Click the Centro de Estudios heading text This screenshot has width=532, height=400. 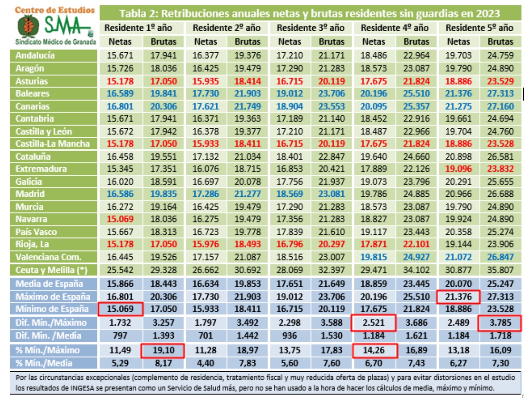(55, 9)
